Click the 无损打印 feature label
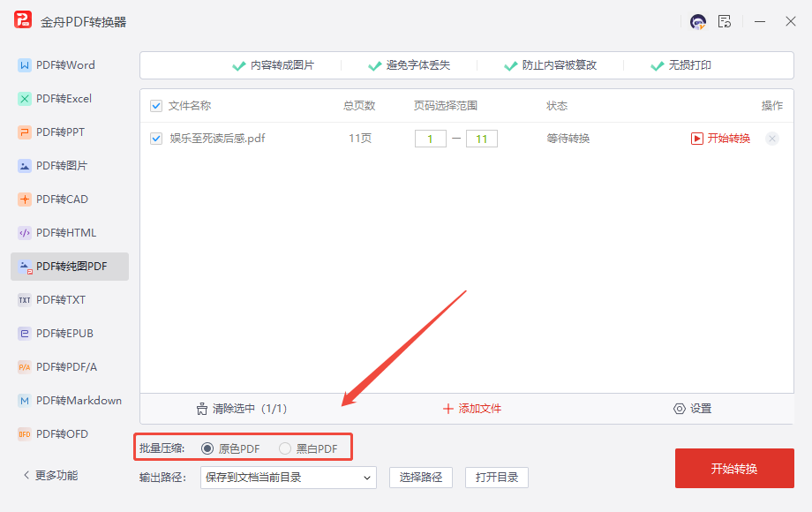This screenshot has width=812, height=512. pos(689,65)
